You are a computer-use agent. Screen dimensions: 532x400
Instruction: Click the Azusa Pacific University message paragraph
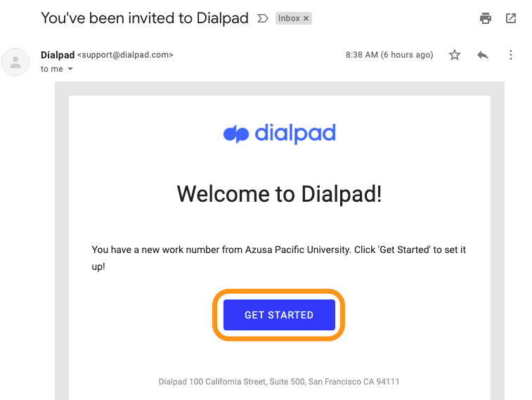tap(278, 258)
